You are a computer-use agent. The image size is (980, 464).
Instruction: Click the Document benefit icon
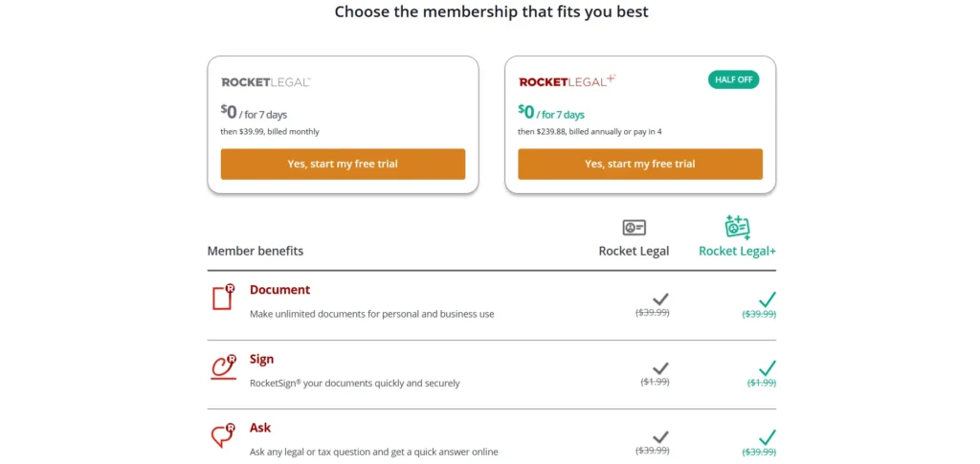coord(223,298)
